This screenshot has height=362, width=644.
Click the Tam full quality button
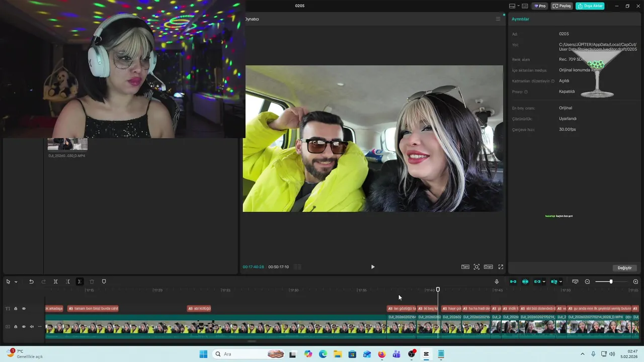(465, 267)
